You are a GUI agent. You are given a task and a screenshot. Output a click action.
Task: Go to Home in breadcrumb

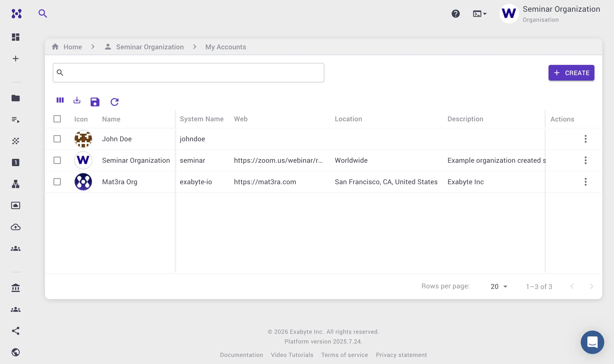pos(73,47)
